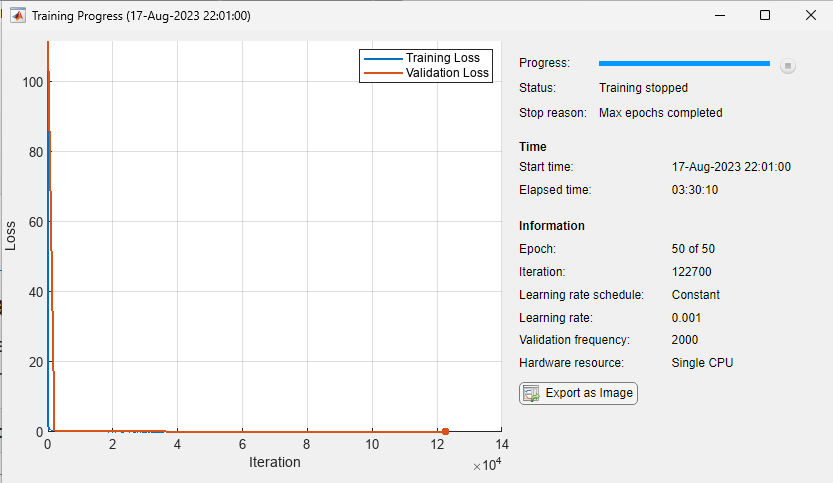
Task: Click the elapsed time value 03:30:10
Action: 696,189
